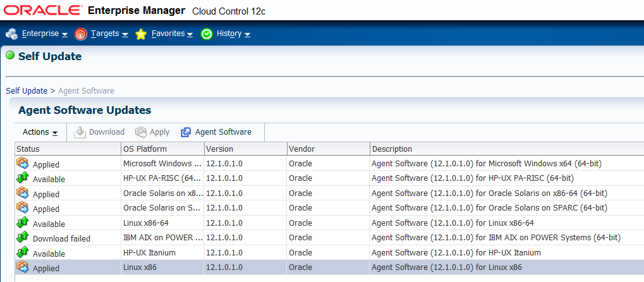Open the Actions dropdown menu
The height and width of the screenshot is (282, 644).
(40, 132)
